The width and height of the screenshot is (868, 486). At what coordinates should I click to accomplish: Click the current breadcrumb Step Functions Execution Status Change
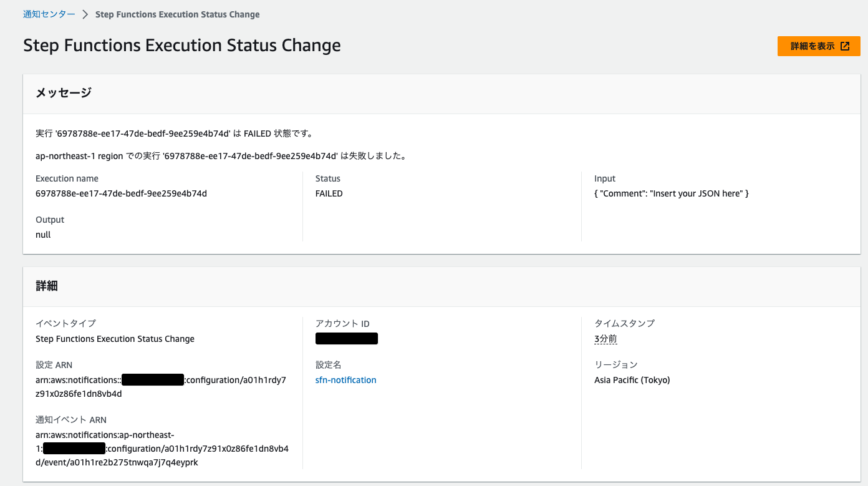177,14
